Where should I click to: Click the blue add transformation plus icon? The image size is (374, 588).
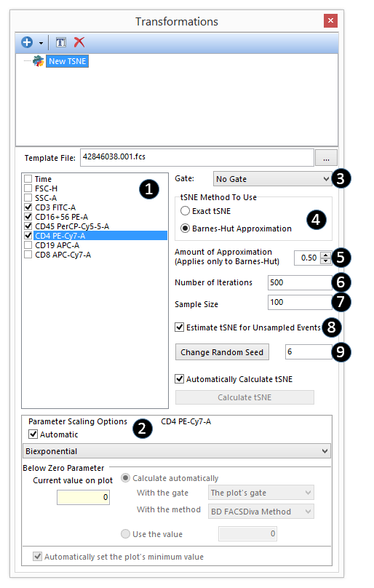point(27,42)
